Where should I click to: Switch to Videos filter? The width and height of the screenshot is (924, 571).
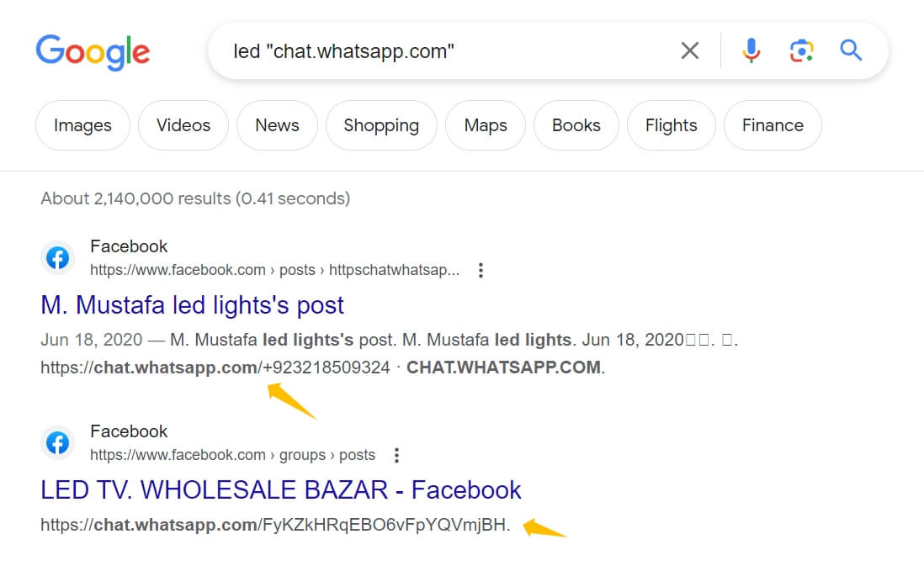click(183, 125)
